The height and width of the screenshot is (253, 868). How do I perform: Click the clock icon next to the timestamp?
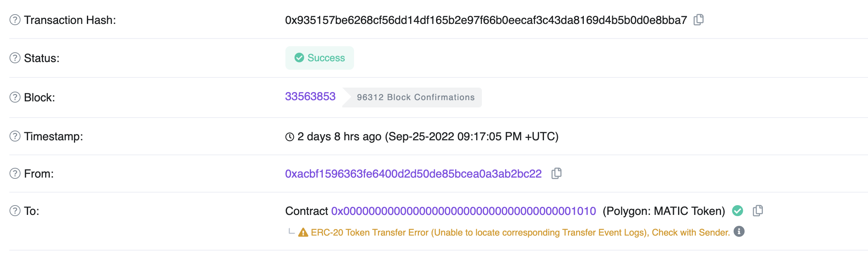pos(289,137)
